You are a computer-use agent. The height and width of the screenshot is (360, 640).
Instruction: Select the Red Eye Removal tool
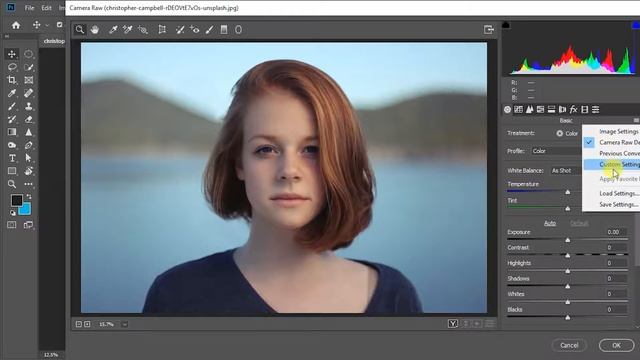click(195, 29)
